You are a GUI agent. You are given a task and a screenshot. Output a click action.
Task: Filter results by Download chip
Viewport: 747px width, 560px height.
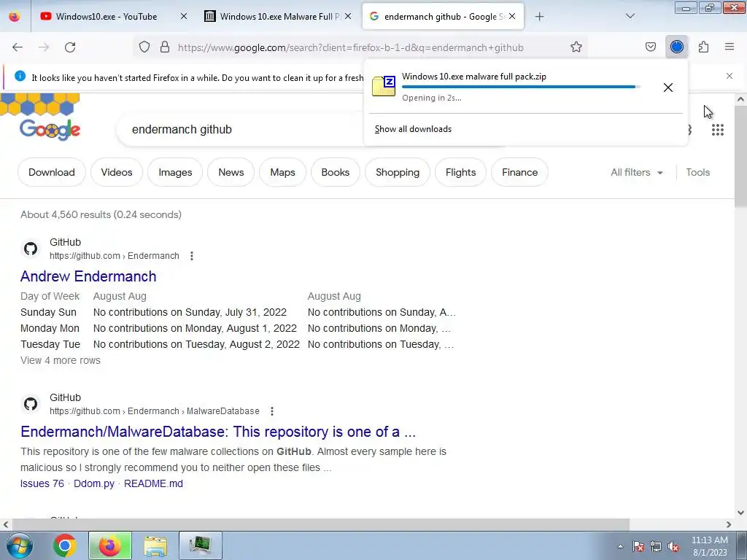pos(52,172)
